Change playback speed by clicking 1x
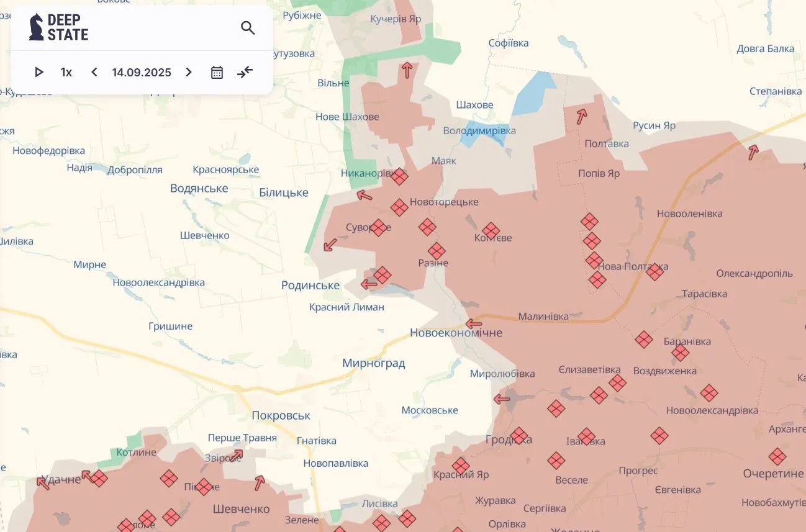Viewport: 806px width, 532px height. [66, 72]
